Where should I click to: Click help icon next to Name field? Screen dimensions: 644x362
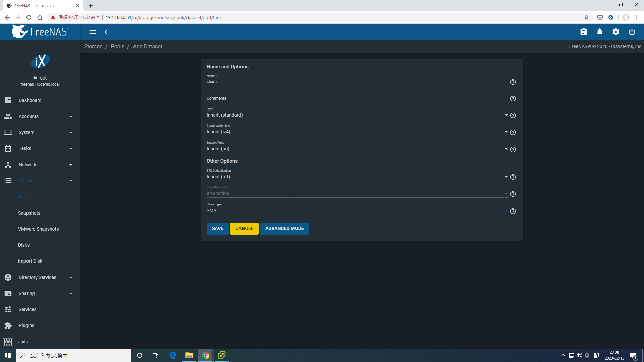(513, 82)
